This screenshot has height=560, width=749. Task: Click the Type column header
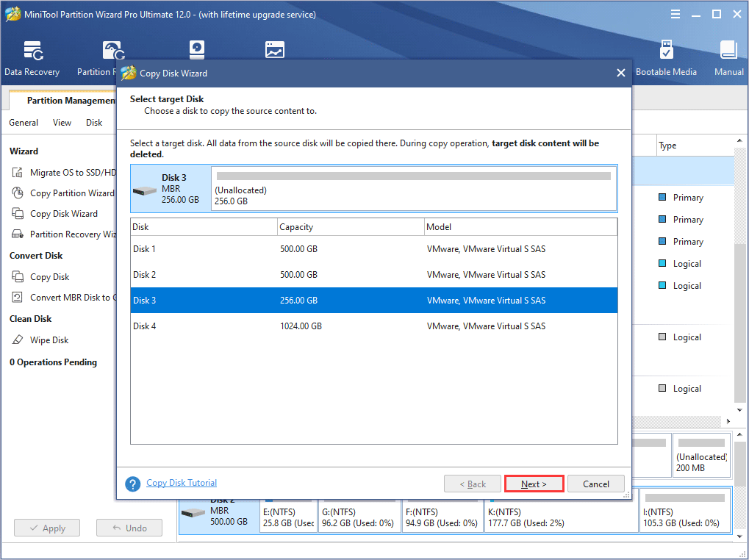[695, 146]
